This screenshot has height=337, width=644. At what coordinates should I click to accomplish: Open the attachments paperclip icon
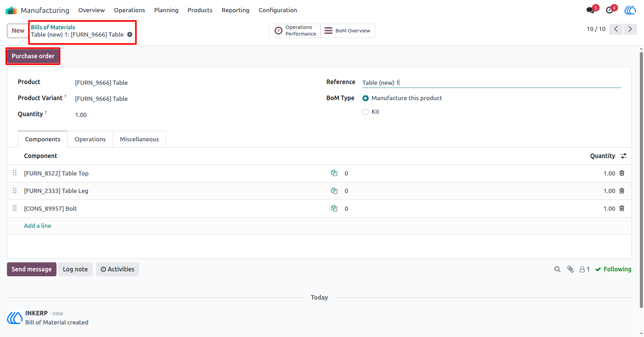(x=570, y=269)
